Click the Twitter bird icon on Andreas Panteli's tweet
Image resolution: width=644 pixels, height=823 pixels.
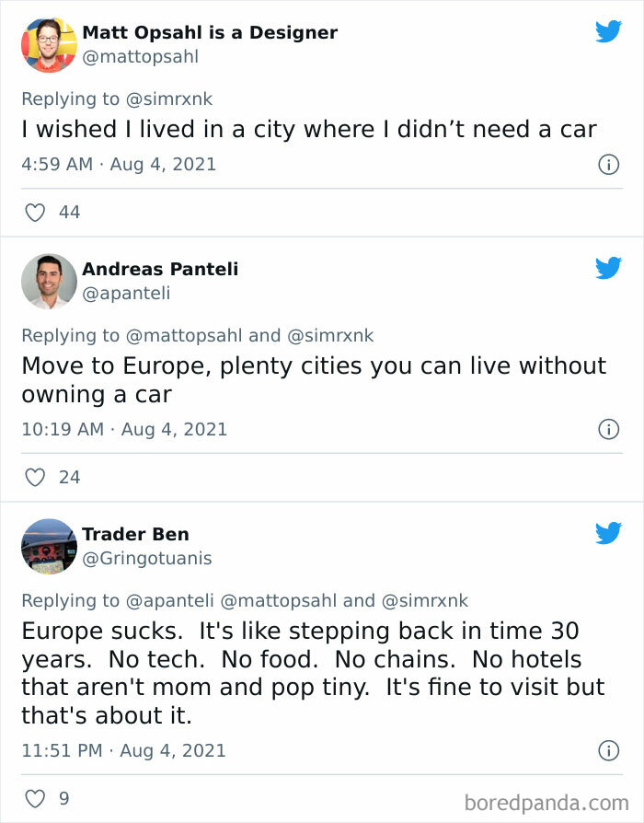tap(608, 269)
